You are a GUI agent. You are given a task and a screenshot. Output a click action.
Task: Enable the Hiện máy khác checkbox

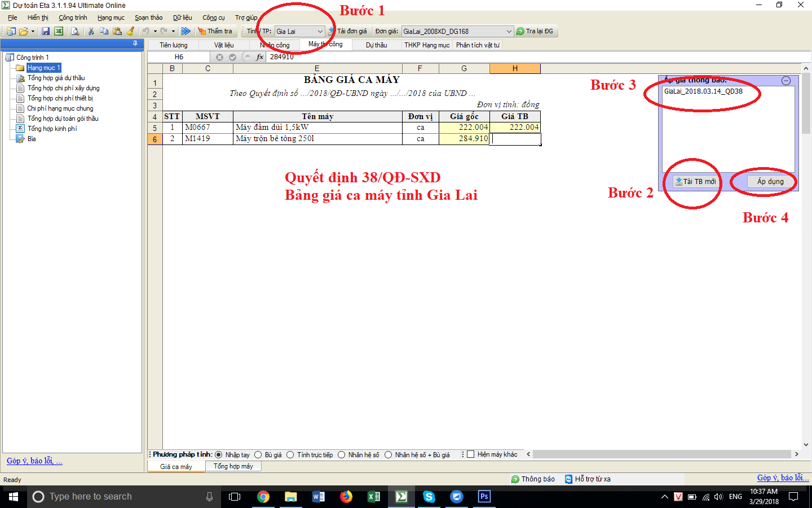point(470,454)
